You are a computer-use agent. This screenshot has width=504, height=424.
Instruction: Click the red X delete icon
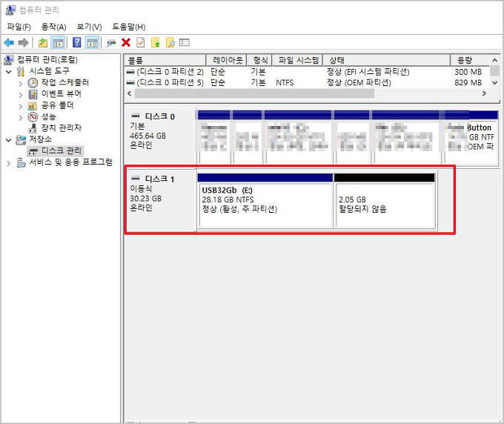click(x=126, y=43)
